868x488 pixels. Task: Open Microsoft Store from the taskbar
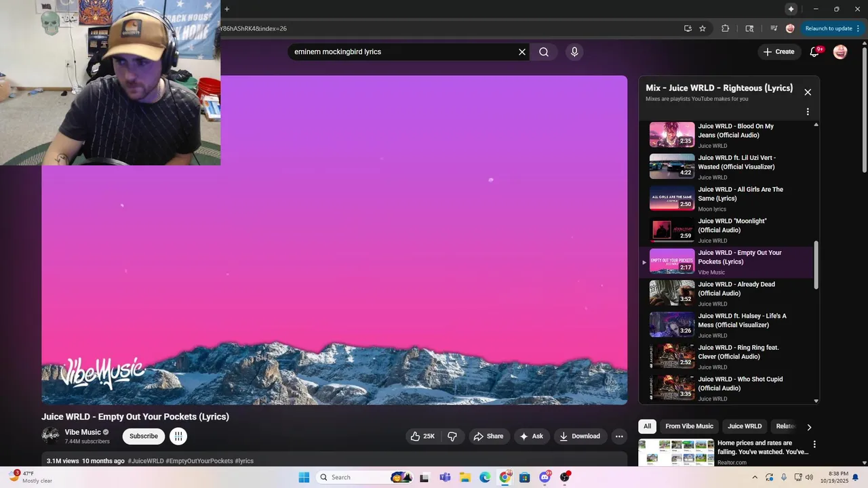click(x=524, y=477)
